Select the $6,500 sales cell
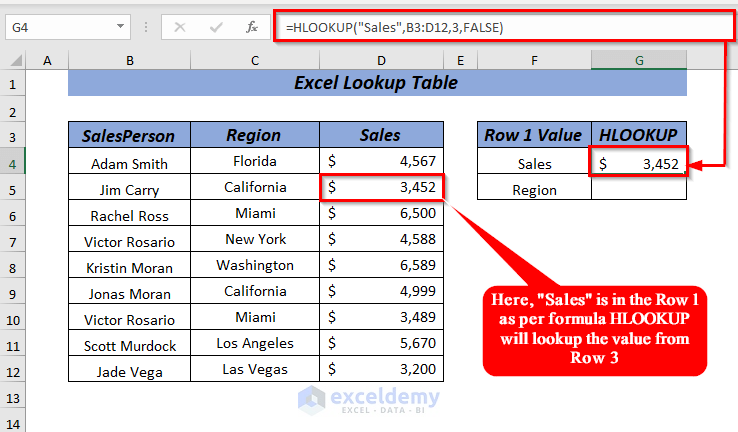738x432 pixels. click(381, 213)
